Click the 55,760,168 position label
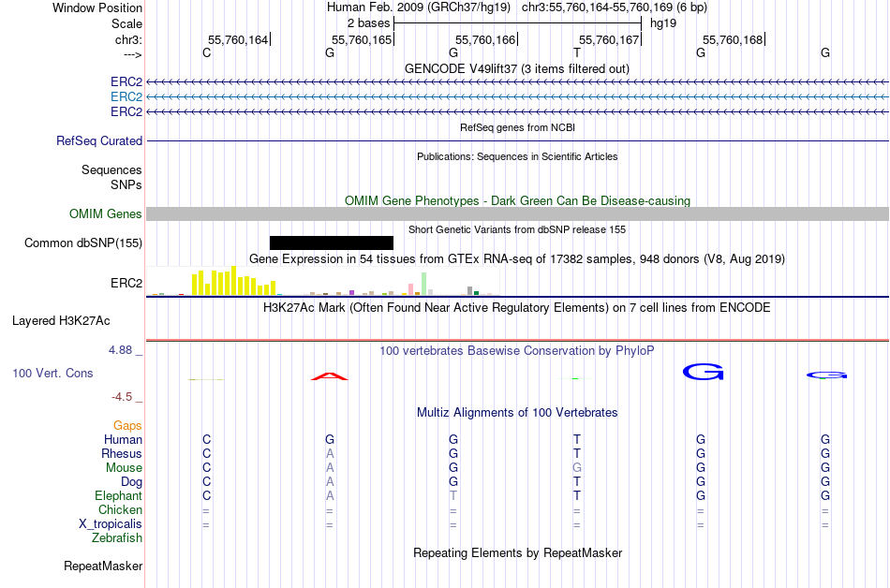Image resolution: width=890 pixels, height=588 pixels. coord(733,39)
